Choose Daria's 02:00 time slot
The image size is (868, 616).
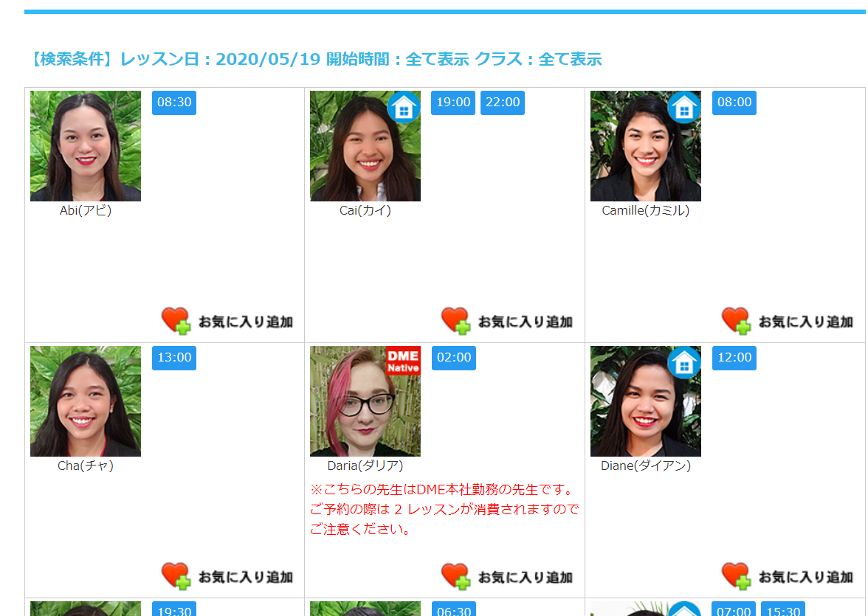coord(454,358)
